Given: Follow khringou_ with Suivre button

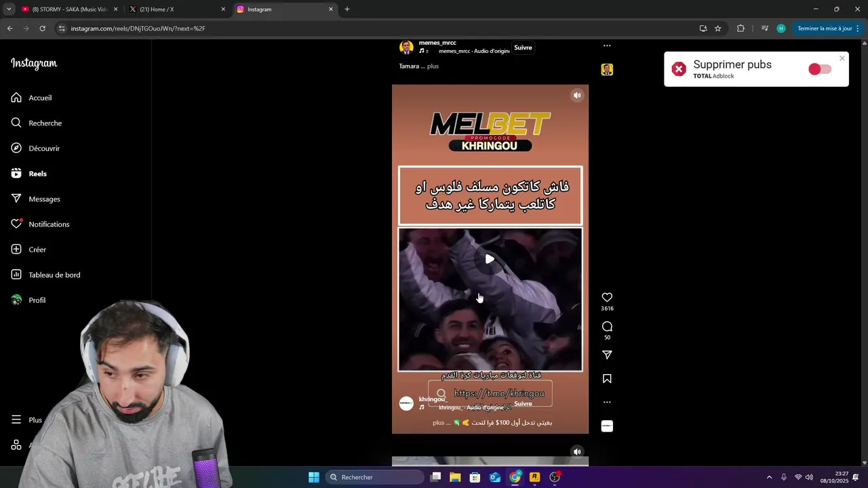Looking at the screenshot, I should (523, 403).
